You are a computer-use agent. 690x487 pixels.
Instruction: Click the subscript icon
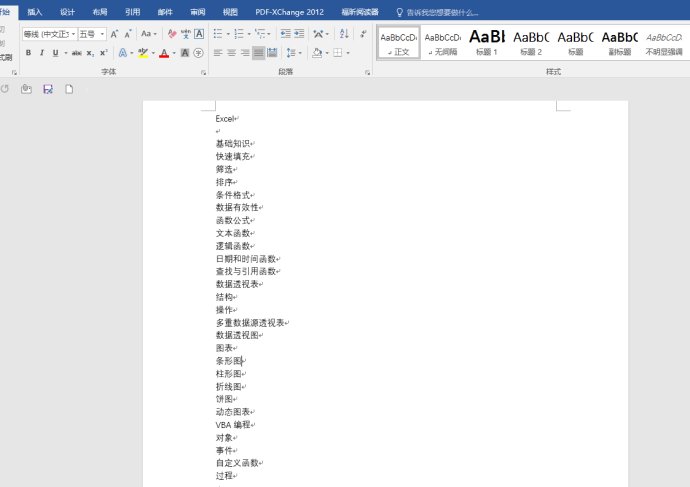click(x=90, y=52)
